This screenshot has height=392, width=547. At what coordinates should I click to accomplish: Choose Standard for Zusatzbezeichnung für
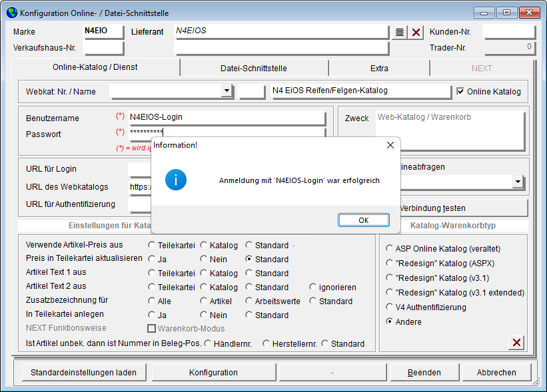pos(313,301)
